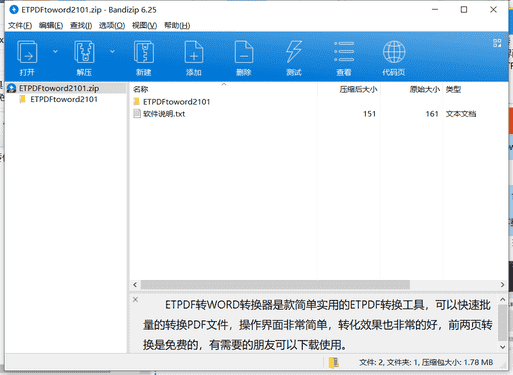Click the archive icon in status bar
Image resolution: width=513 pixels, height=375 pixels.
tap(333, 362)
